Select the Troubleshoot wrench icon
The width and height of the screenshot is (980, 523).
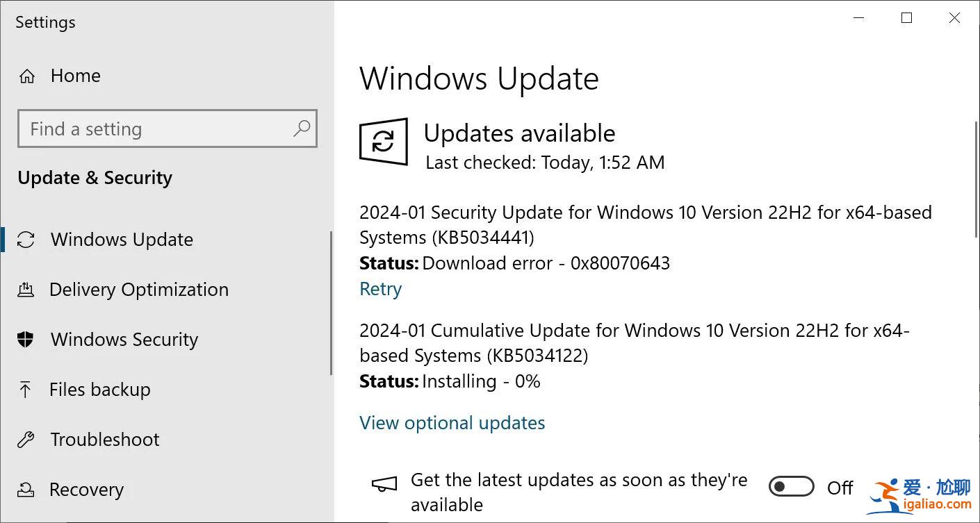tap(26, 439)
